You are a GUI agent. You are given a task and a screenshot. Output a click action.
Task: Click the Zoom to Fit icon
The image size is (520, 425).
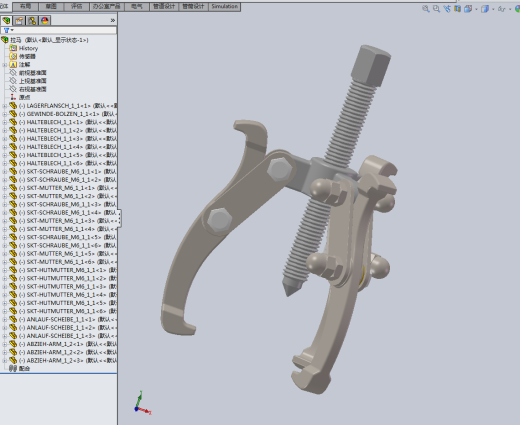[426, 9]
